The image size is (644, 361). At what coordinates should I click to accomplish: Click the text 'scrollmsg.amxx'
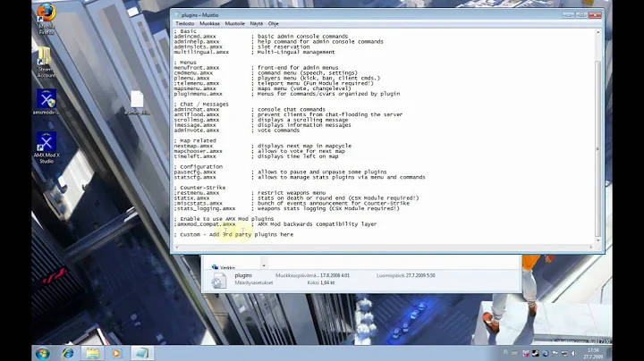[196, 120]
